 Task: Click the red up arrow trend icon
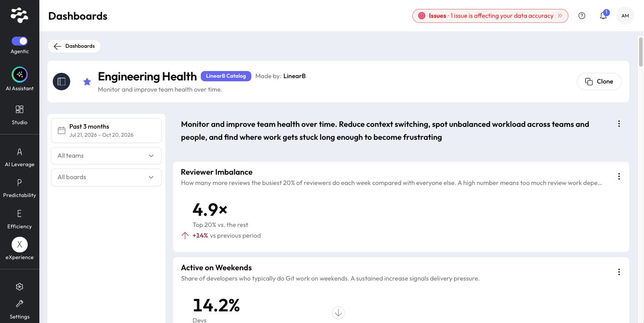(x=185, y=235)
